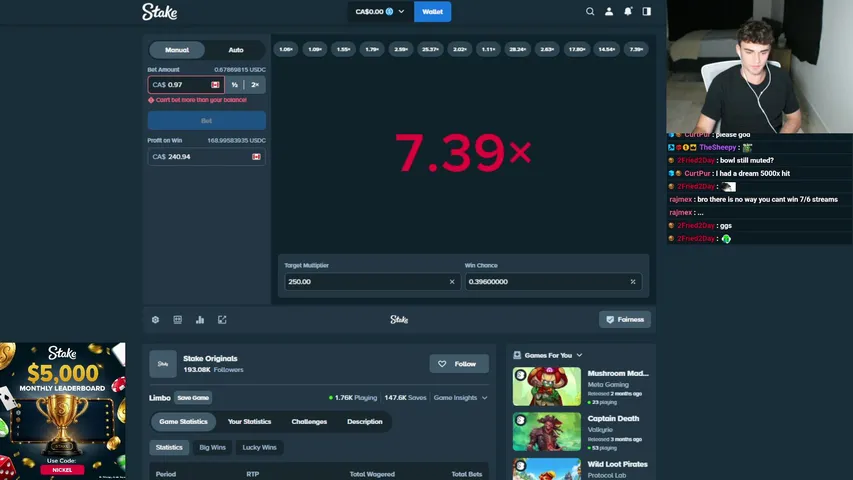Open the Your Statistics tab

[x=249, y=422]
